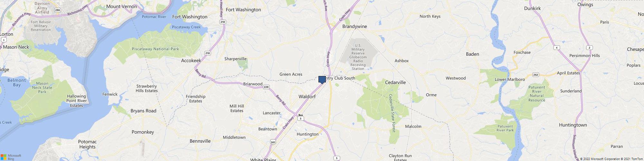Click the Lower Marlboro label
The width and height of the screenshot is (644, 161).
510,80
